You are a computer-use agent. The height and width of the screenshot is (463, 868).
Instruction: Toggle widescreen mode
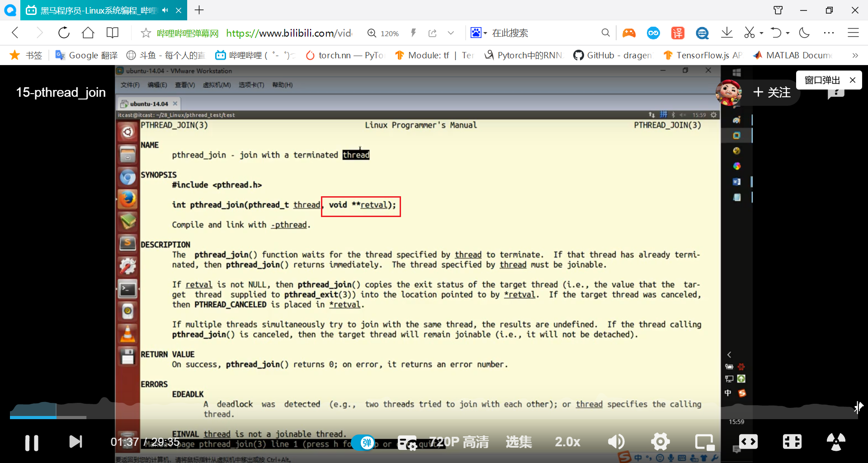point(748,442)
